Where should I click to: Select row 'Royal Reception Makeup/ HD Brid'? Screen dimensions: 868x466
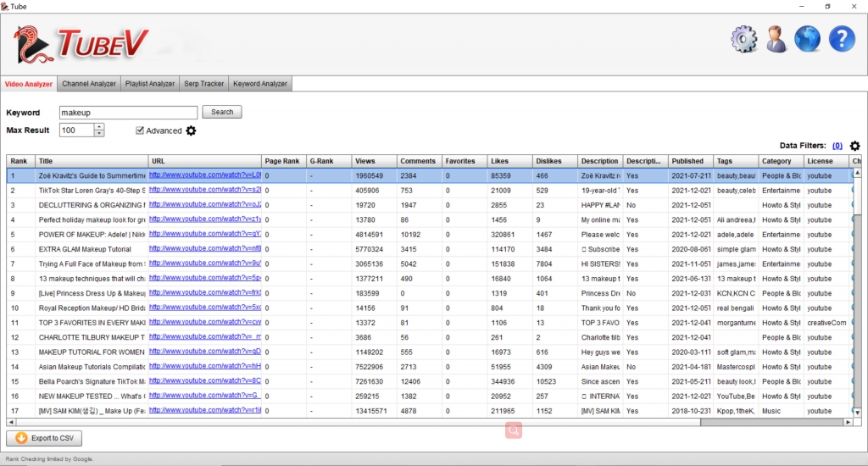click(429, 308)
